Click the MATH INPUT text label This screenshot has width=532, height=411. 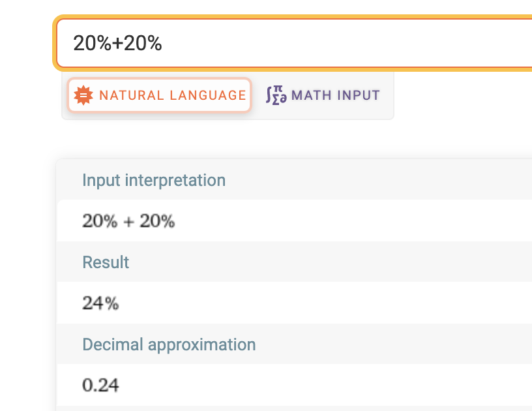[x=335, y=95]
